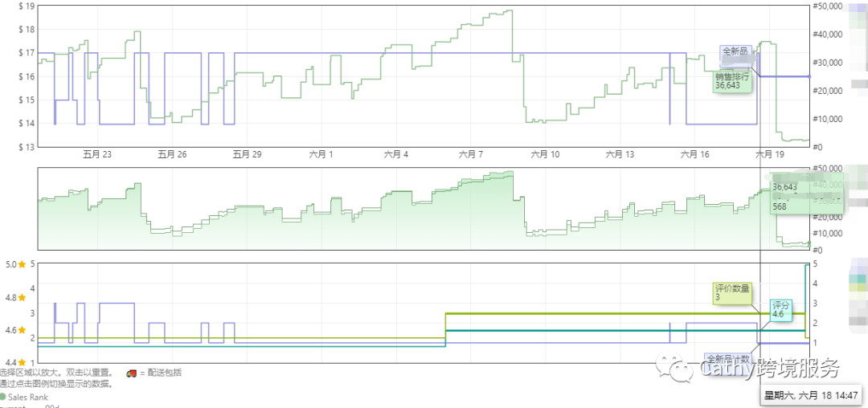Click the 5.0 star rating icon
Screen dimensions: 868x408
23,263
